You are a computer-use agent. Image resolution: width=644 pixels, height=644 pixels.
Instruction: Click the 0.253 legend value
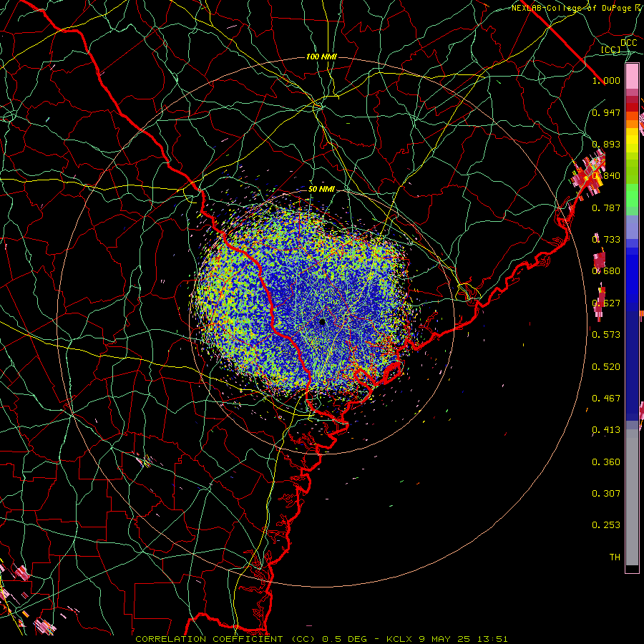coord(606,525)
